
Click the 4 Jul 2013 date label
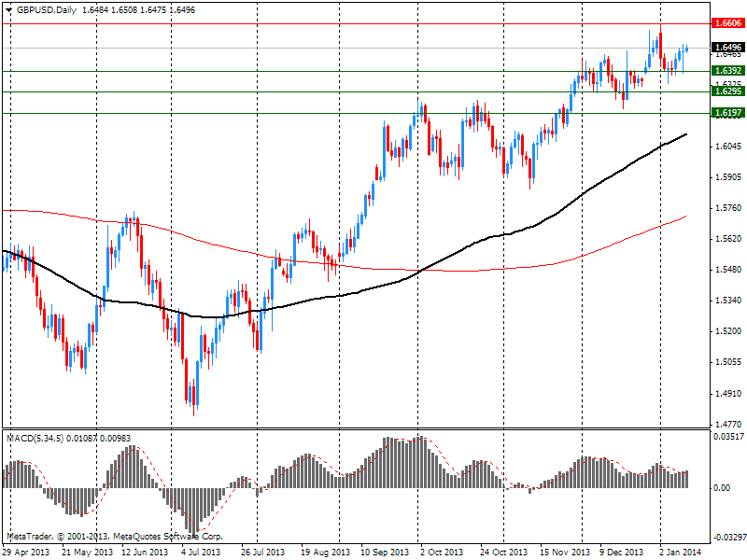pyautogui.click(x=201, y=553)
